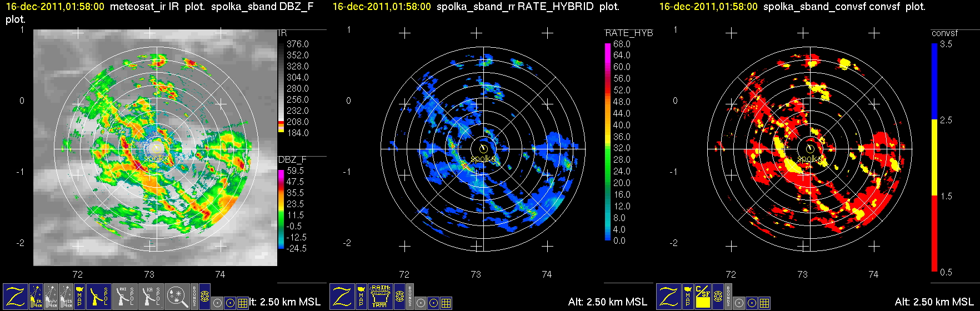Click the C/SF convective stratiform icon
The width and height of the screenshot is (980, 311).
point(703,297)
